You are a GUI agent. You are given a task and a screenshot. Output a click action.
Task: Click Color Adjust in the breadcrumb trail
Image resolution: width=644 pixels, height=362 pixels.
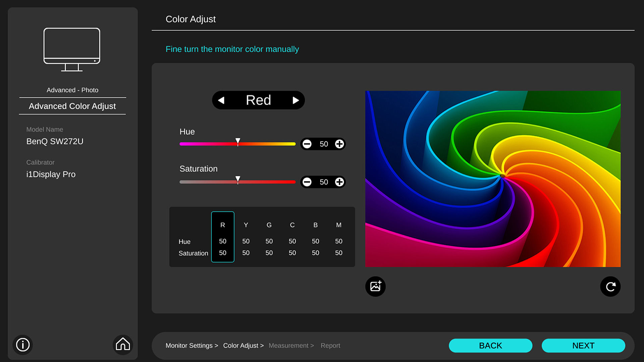click(240, 345)
